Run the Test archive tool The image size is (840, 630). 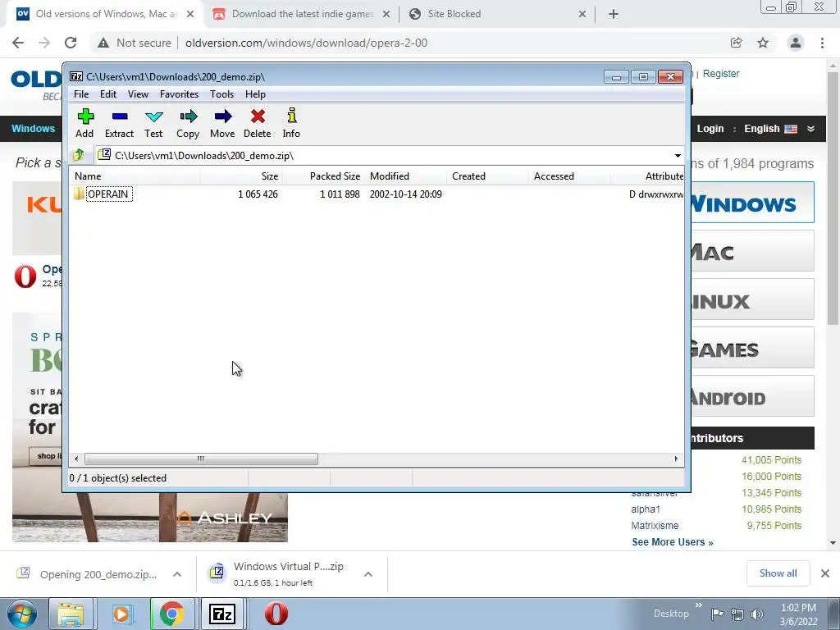(153, 123)
